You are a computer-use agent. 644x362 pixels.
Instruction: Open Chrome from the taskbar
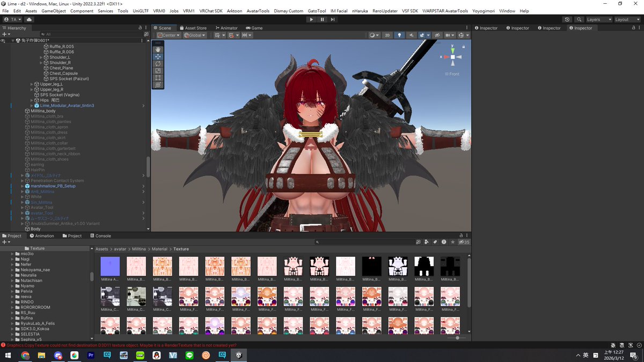(x=25, y=355)
